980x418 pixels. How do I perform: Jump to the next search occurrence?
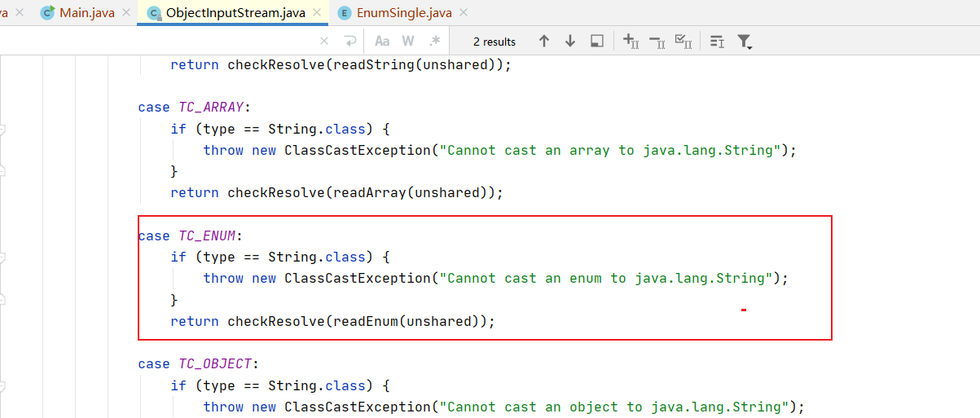(x=570, y=41)
